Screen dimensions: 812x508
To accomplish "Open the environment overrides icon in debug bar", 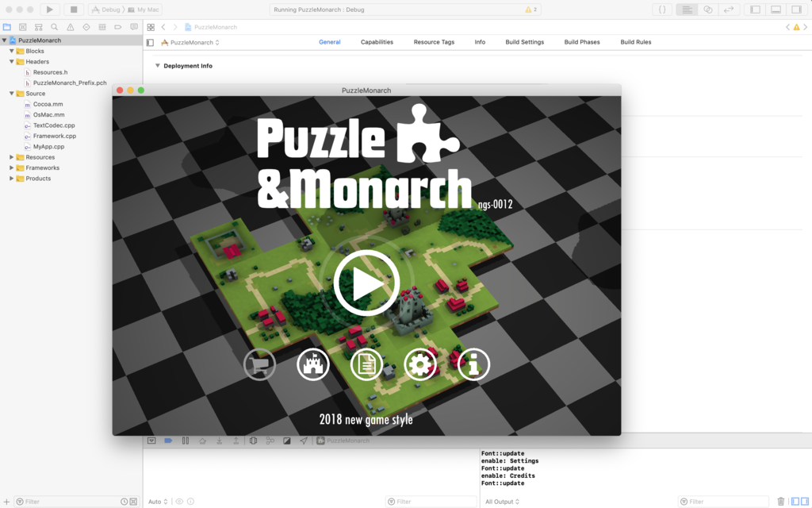I will point(287,441).
